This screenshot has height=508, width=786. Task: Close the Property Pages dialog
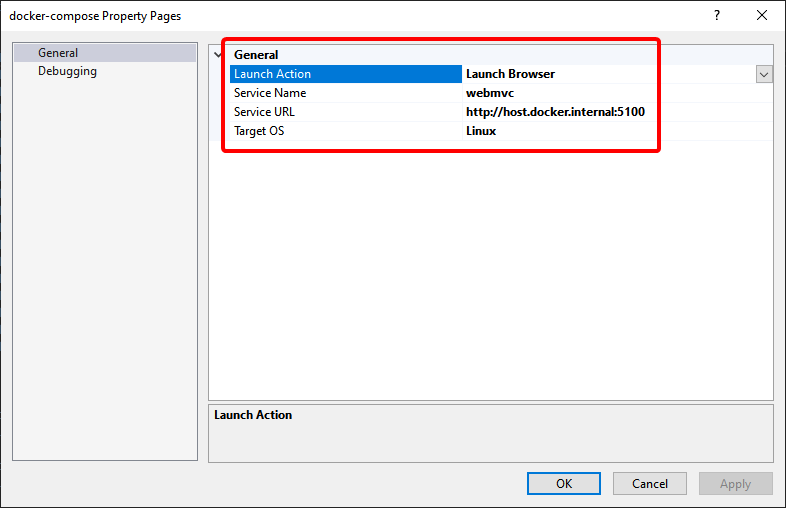pyautogui.click(x=762, y=16)
